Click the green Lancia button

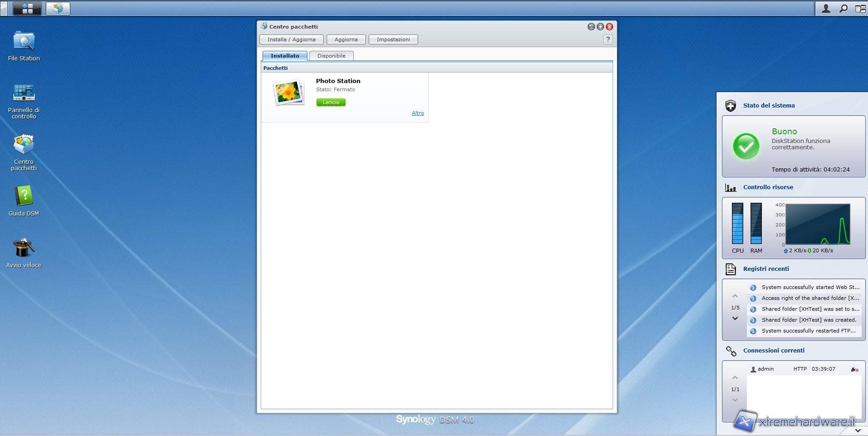pos(331,103)
